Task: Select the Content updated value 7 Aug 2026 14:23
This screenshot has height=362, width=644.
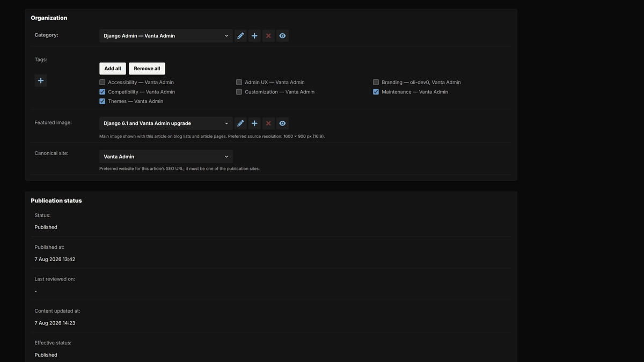Action: click(x=55, y=323)
